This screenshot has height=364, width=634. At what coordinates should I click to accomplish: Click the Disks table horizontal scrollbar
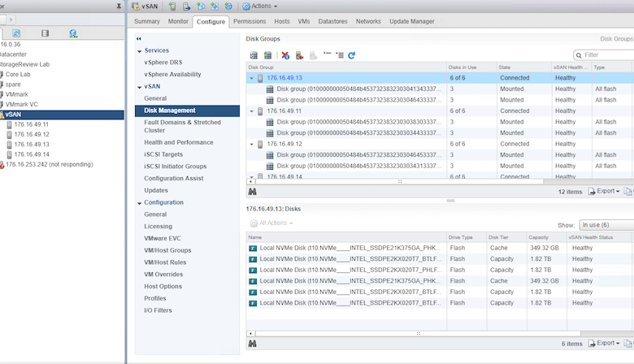418,334
